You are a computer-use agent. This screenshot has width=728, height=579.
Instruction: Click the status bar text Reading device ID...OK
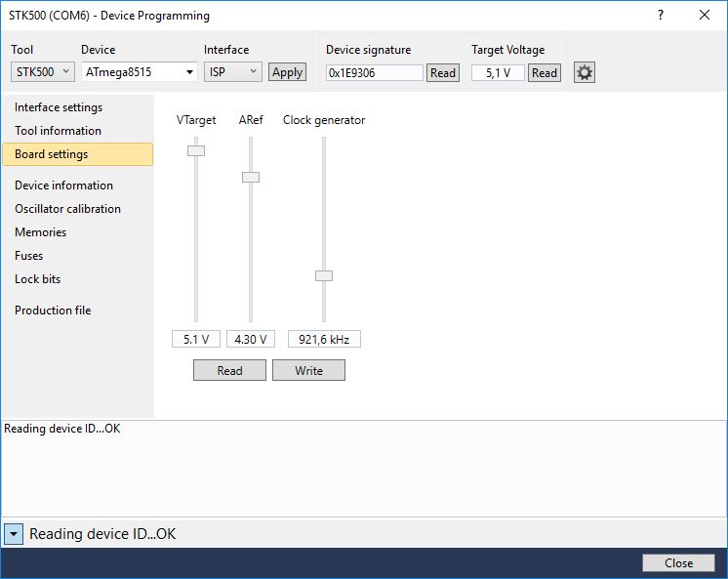(x=102, y=534)
